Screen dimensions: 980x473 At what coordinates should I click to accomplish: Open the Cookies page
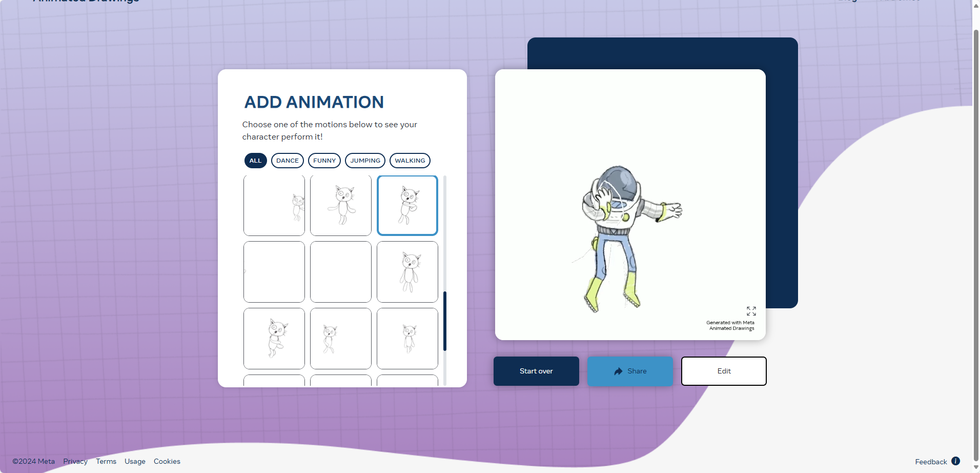[x=167, y=461]
